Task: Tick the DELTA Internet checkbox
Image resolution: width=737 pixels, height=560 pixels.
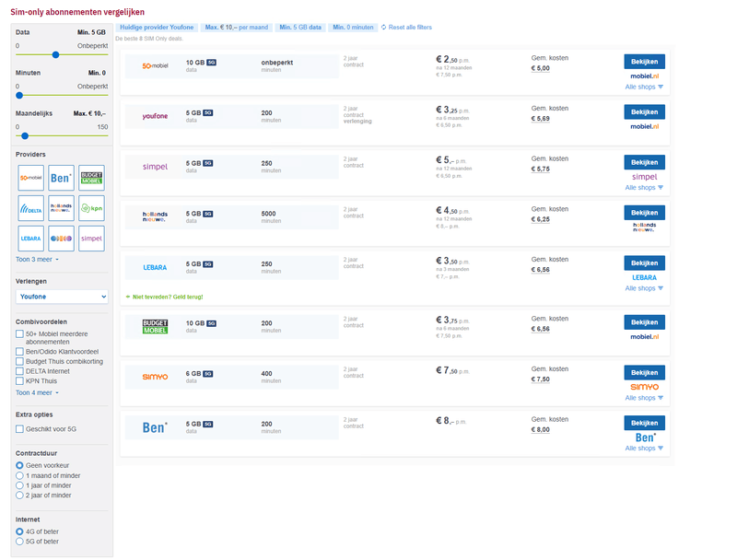Action: (x=19, y=371)
